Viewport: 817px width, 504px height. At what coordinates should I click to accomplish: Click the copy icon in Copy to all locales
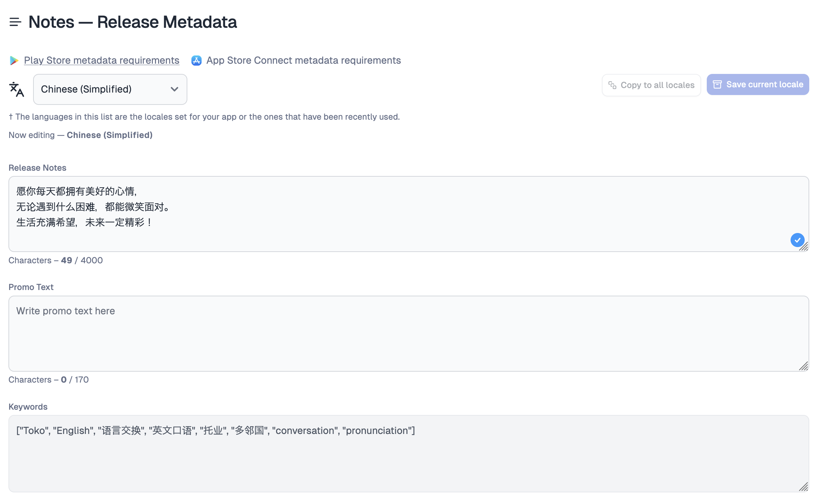click(612, 85)
